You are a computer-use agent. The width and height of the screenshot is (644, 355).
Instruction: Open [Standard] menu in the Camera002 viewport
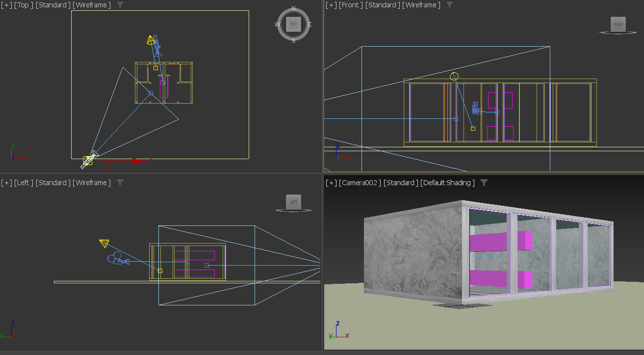pos(401,183)
